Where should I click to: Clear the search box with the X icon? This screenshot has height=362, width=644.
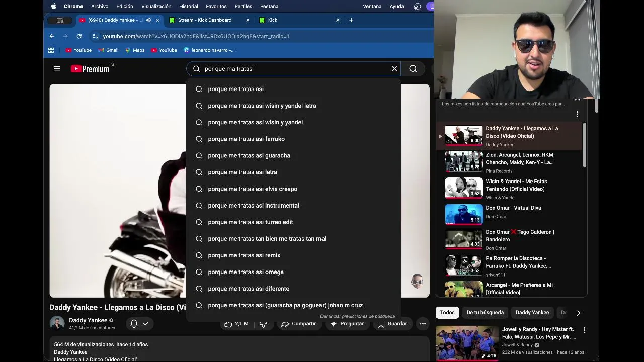(x=394, y=69)
